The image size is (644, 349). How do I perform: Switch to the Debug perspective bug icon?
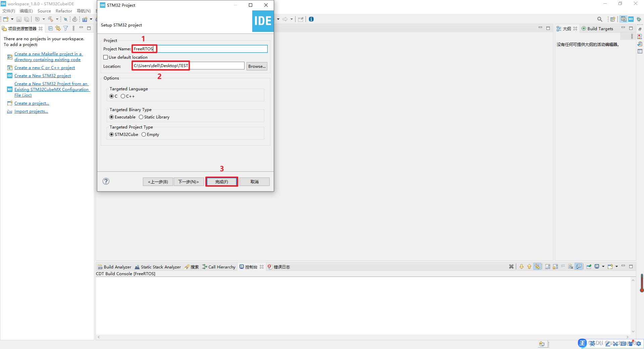(x=639, y=19)
